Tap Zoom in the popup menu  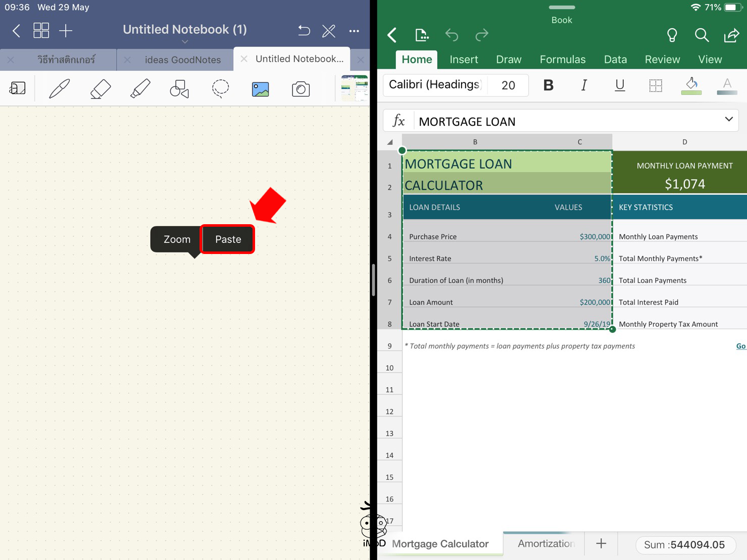tap(177, 239)
